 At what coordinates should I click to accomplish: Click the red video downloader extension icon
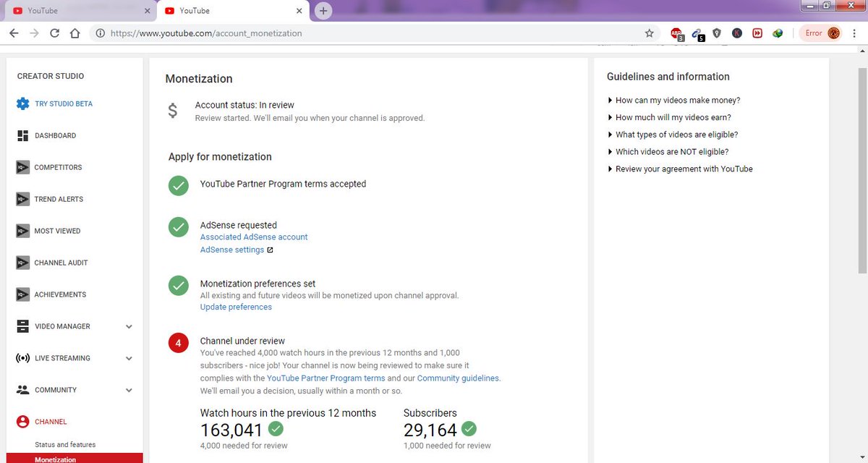(757, 33)
